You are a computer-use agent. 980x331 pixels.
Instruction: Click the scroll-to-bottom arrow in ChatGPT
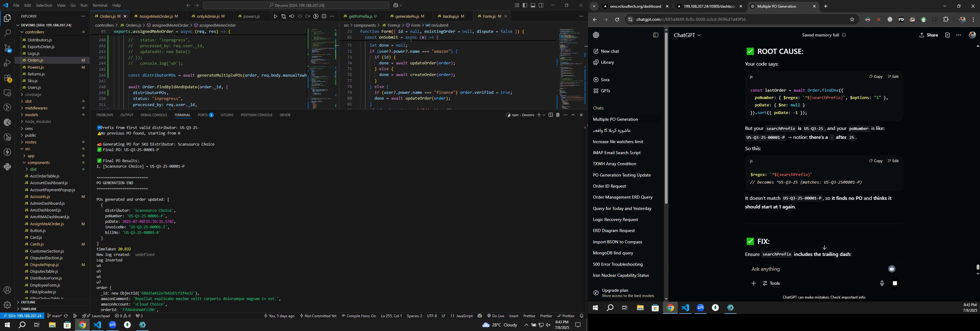(824, 247)
